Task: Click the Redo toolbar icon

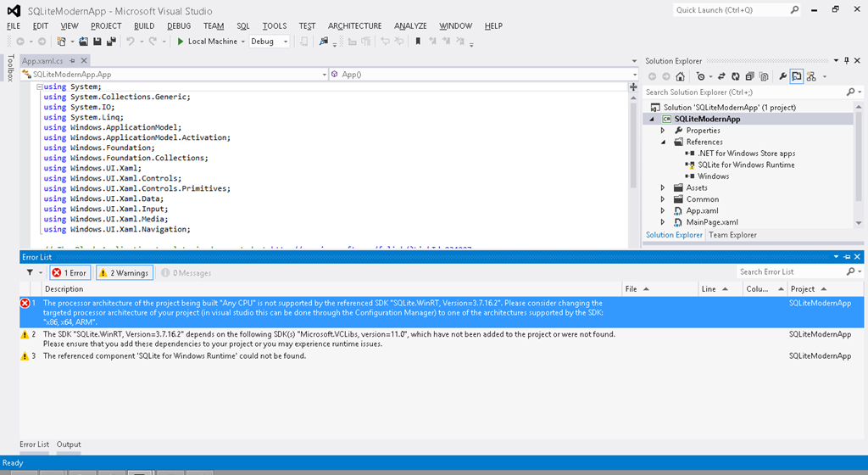Action: (x=153, y=42)
